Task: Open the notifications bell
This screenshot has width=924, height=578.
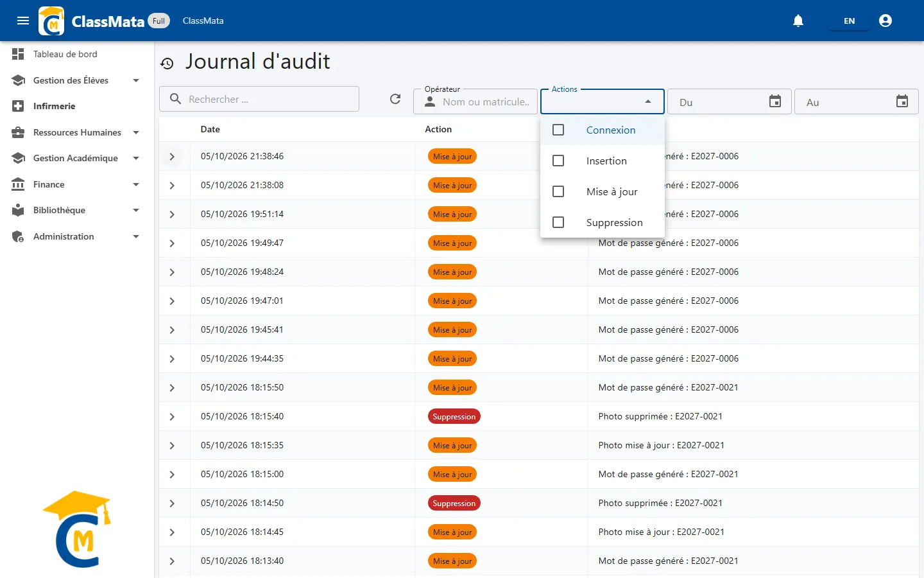Action: pos(798,21)
